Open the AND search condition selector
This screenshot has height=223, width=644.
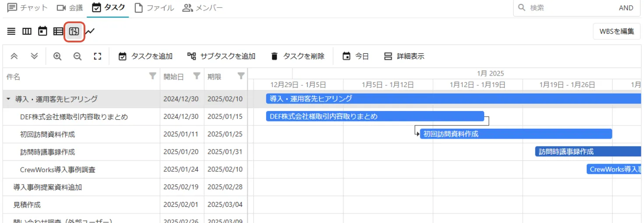point(626,8)
